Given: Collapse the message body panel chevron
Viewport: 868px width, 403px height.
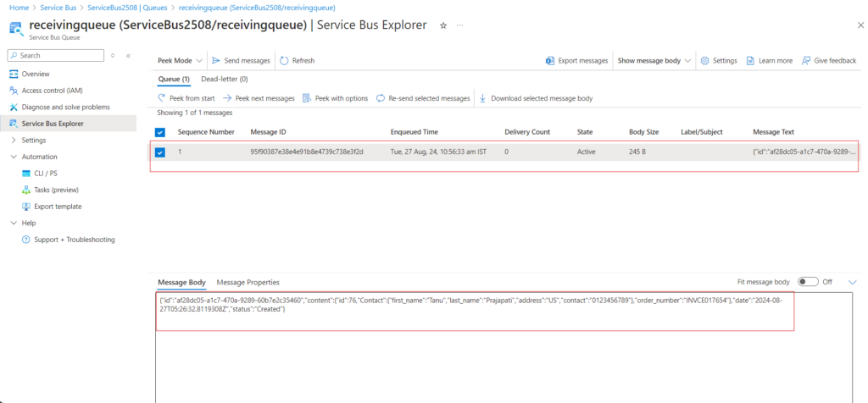Looking at the screenshot, I should [853, 283].
